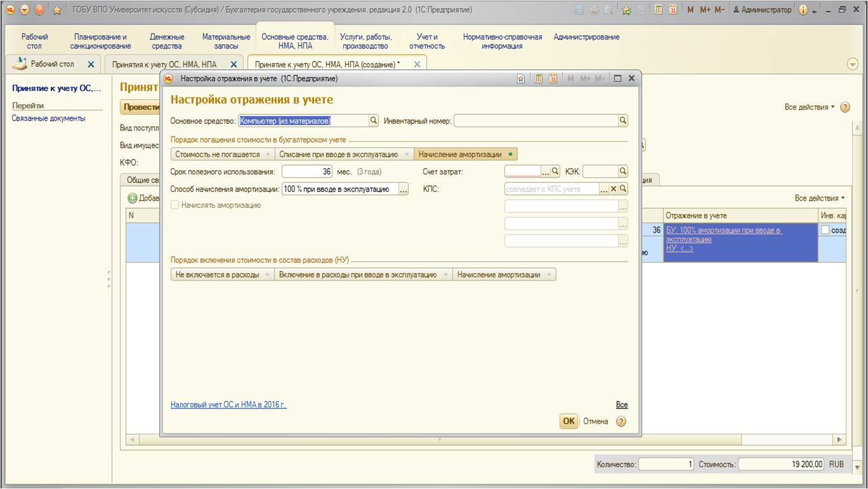The width and height of the screenshot is (868, 489).
Task: Click the Срок полезного использования input field
Action: point(307,171)
